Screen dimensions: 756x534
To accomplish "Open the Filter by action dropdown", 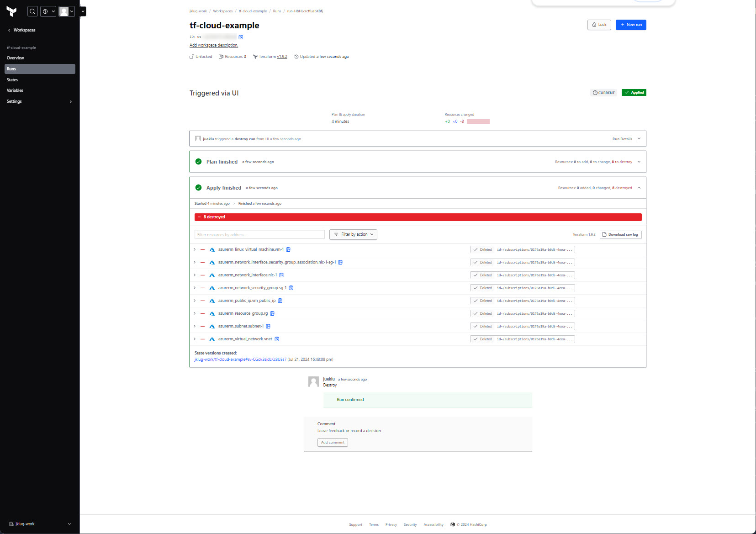I will tap(353, 234).
